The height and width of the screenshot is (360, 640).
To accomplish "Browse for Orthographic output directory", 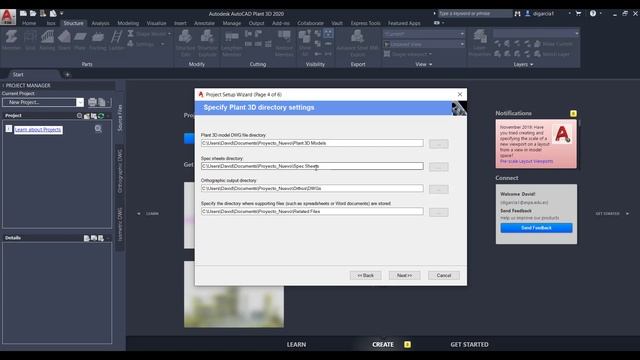I will tap(439, 189).
